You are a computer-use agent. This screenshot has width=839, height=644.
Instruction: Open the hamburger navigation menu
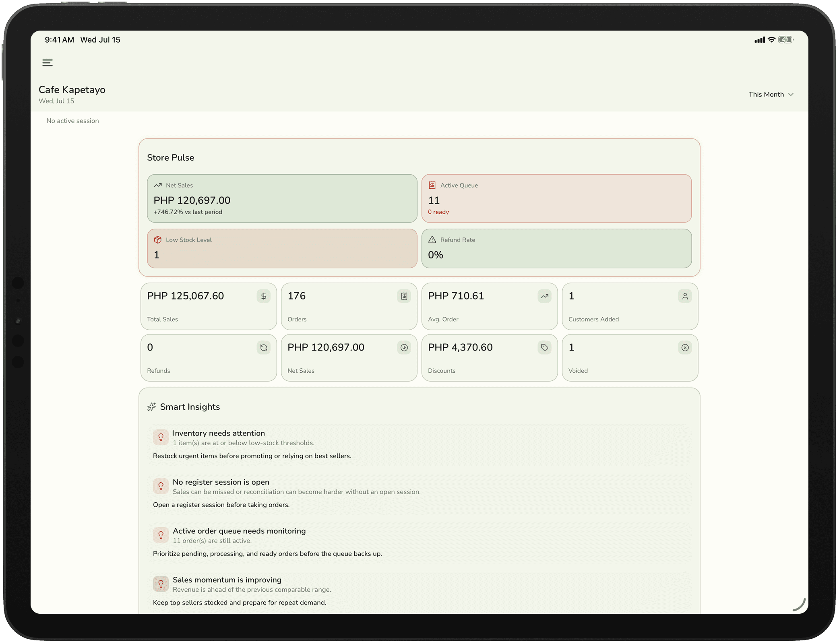(48, 63)
